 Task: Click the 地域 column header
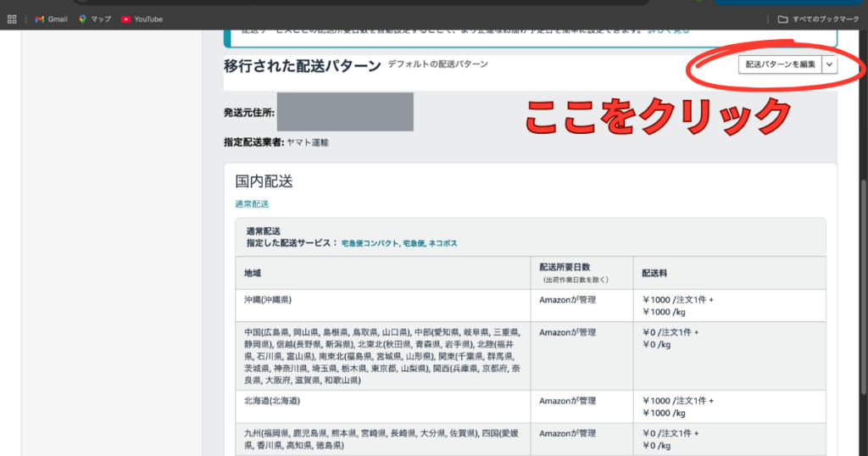pyautogui.click(x=253, y=273)
